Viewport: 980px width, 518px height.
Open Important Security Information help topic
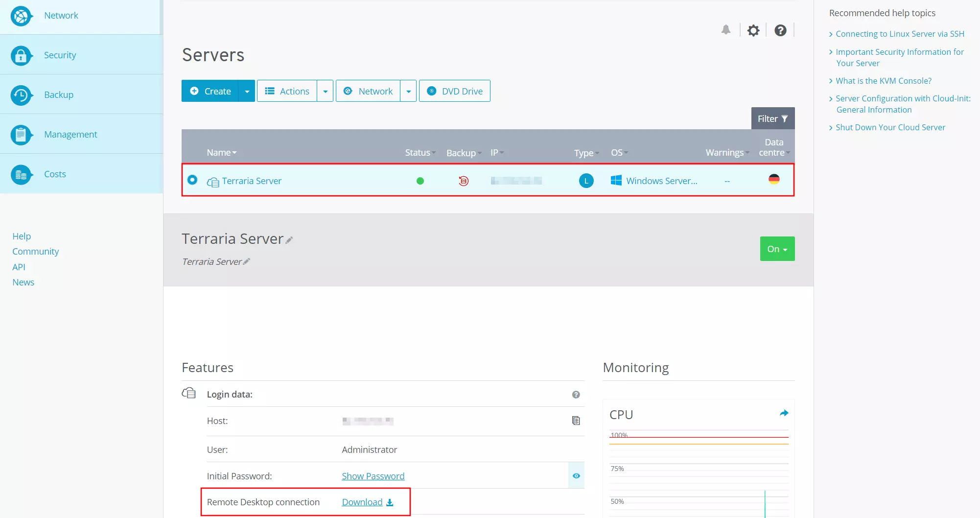click(x=900, y=57)
